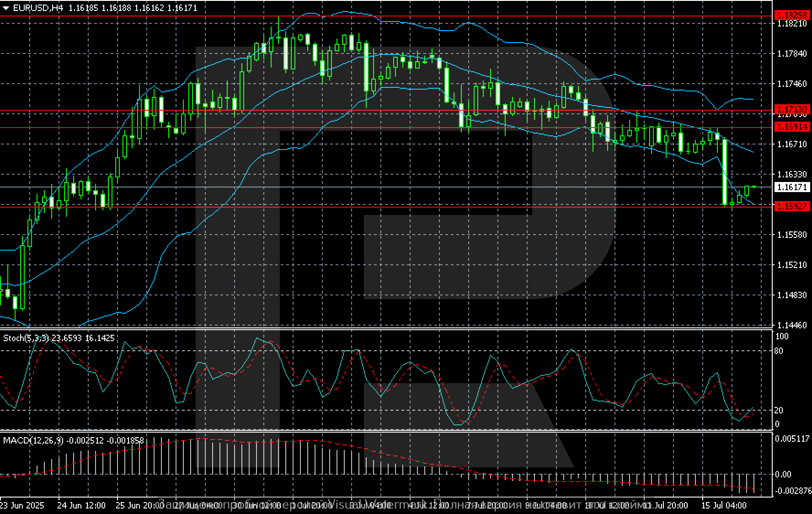Click the 11 Jul 20:00 time label

[665, 505]
